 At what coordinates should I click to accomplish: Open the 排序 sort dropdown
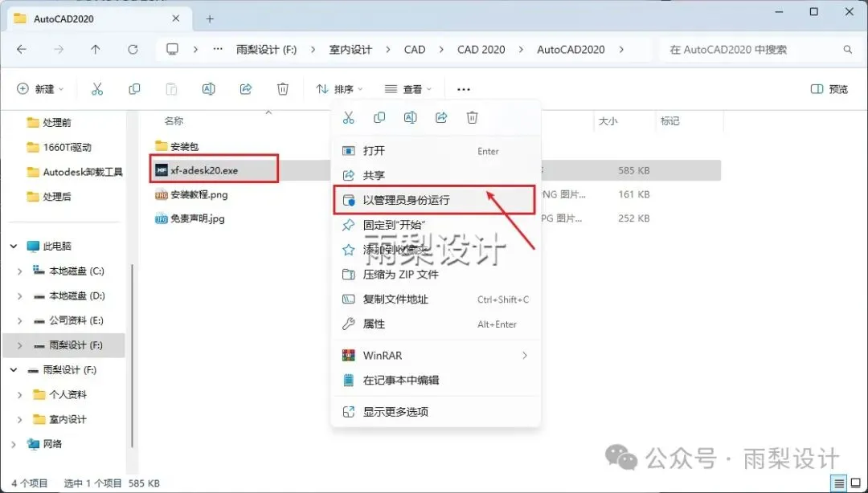click(x=339, y=89)
